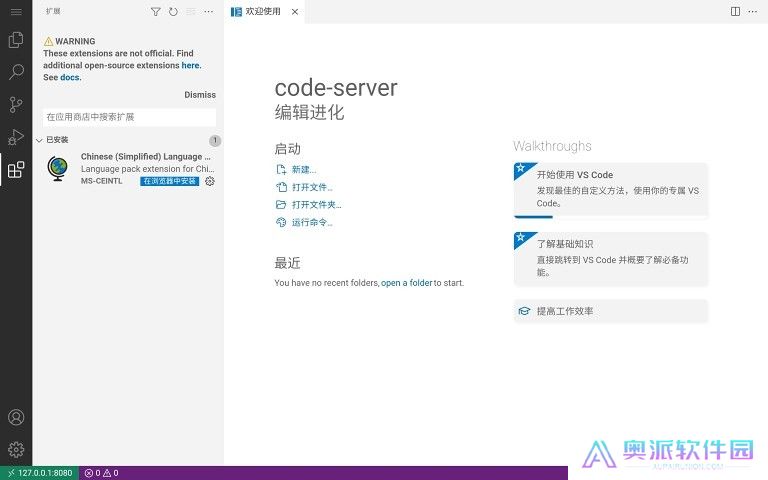
Task: Open the Accounts menu icon
Action: (x=16, y=417)
